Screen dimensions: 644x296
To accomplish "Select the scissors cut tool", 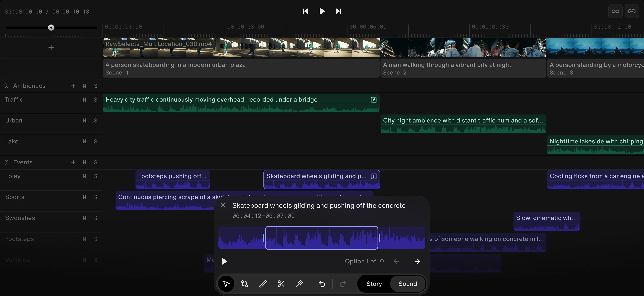I will pyautogui.click(x=281, y=284).
